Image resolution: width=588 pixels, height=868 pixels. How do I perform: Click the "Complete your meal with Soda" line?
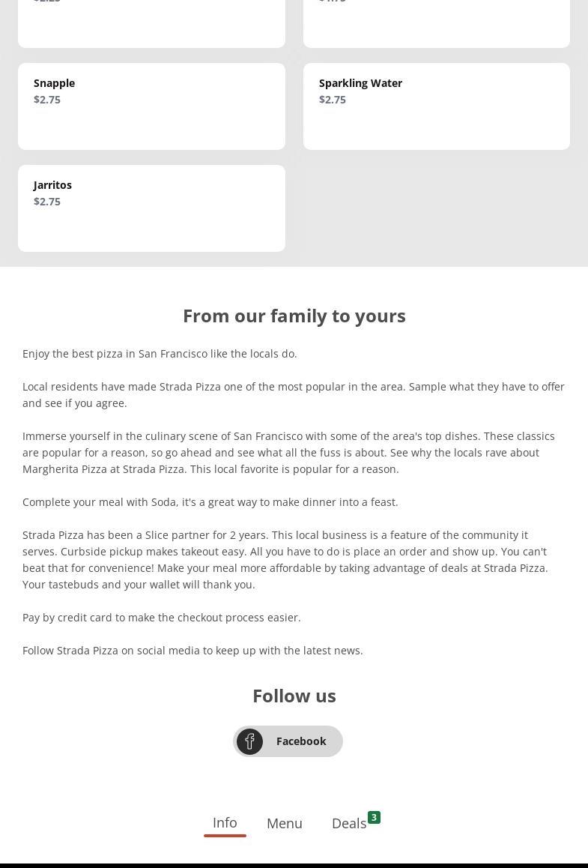point(210,502)
